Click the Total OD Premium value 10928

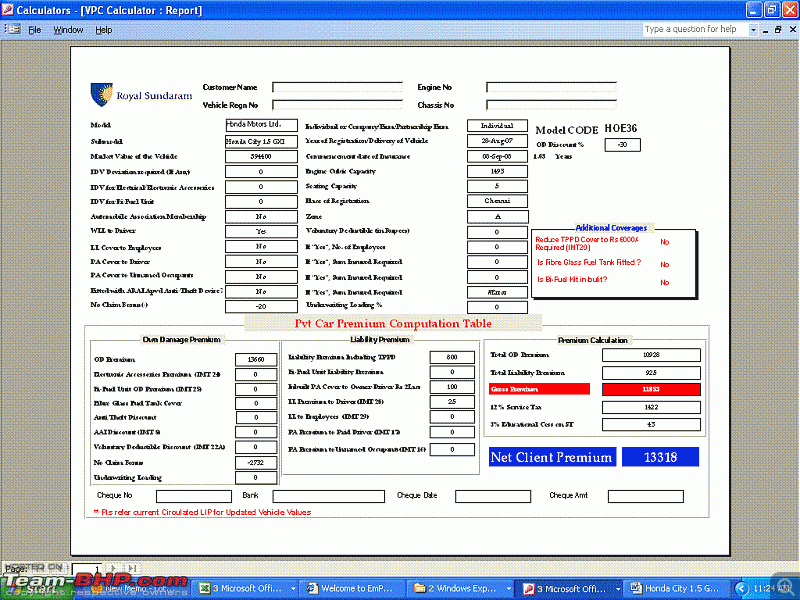[652, 355]
